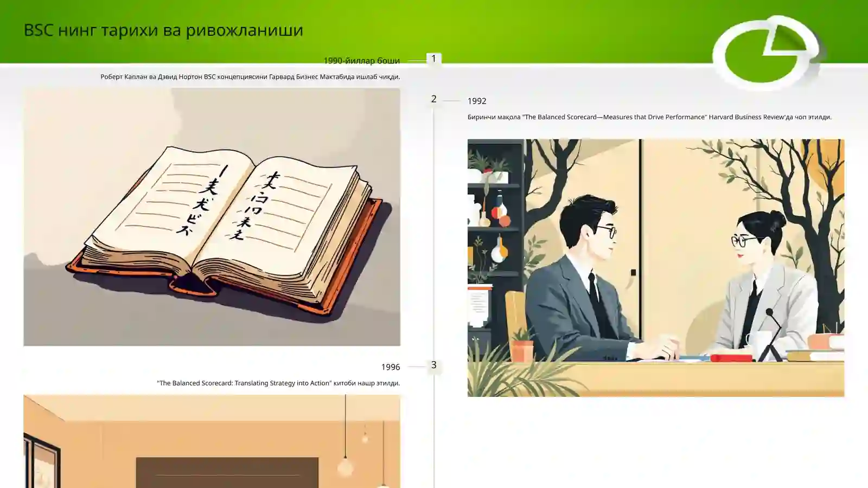This screenshot has width=868, height=488.
Task: Select timeline marker number 3
Action: pos(433,365)
